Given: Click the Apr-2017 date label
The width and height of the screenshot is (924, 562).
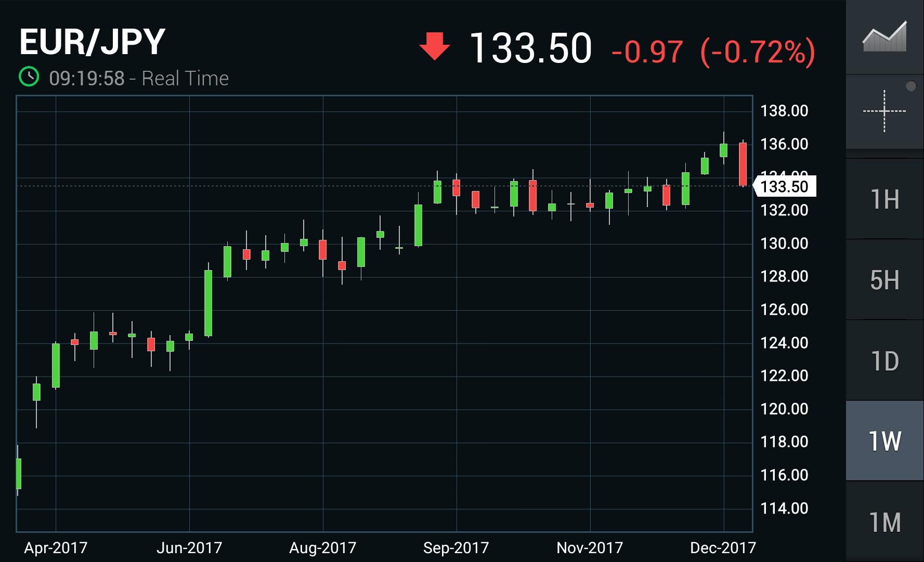Looking at the screenshot, I should 56,548.
